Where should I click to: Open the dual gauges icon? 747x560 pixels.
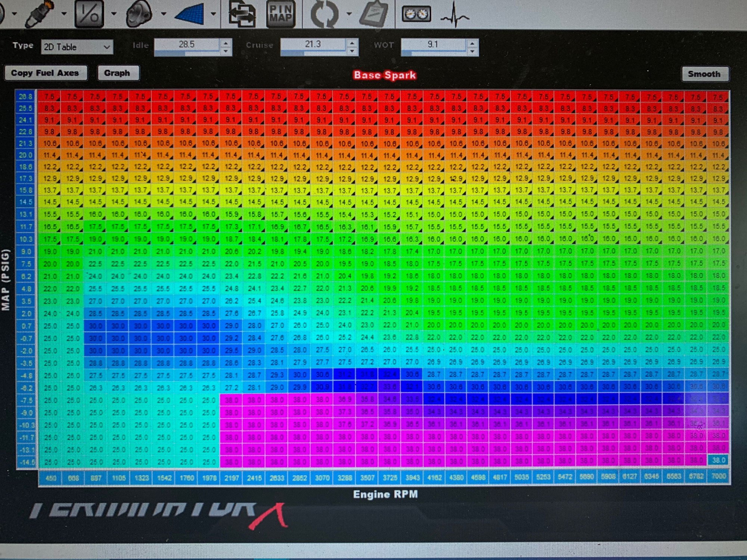(416, 14)
